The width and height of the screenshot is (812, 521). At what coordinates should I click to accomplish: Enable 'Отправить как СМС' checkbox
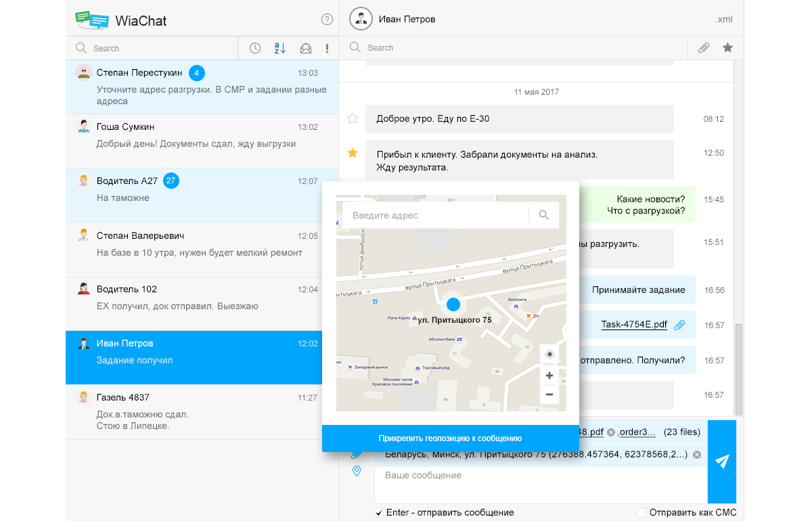click(x=641, y=513)
